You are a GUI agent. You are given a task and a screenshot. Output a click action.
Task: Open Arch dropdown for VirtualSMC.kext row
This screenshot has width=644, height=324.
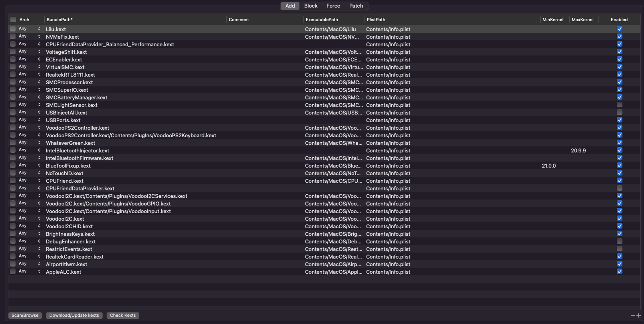pos(39,67)
